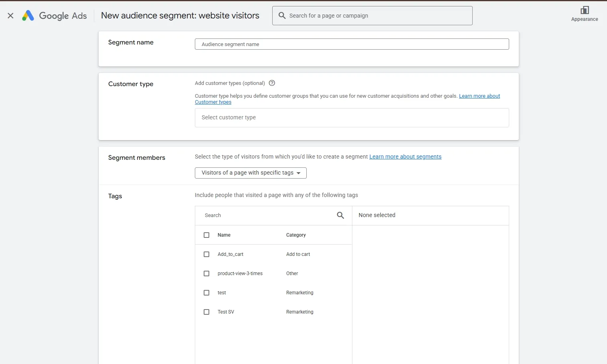This screenshot has height=364, width=607.
Task: Check the product-view-3-times tag checkbox
Action: point(206,274)
